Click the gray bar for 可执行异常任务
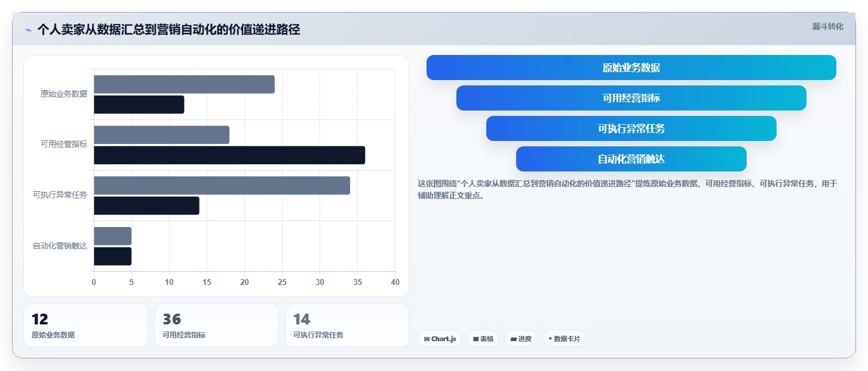The width and height of the screenshot is (868, 371). tap(222, 186)
